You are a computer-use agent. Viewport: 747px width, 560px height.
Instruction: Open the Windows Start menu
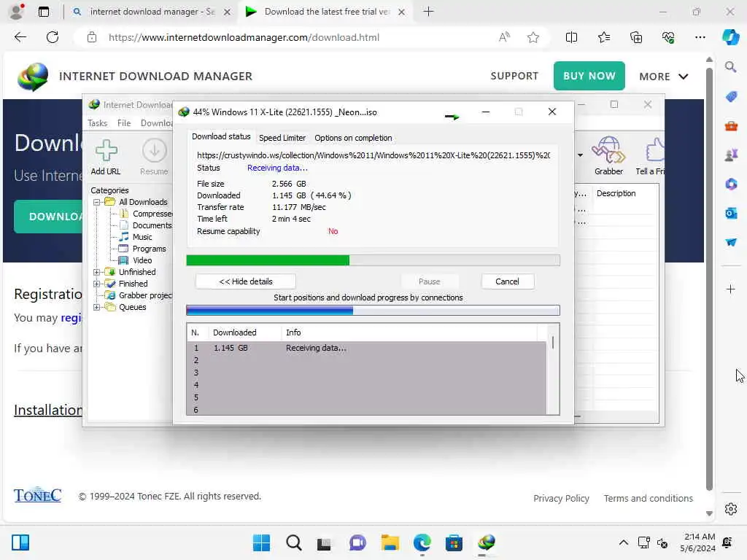coord(261,542)
